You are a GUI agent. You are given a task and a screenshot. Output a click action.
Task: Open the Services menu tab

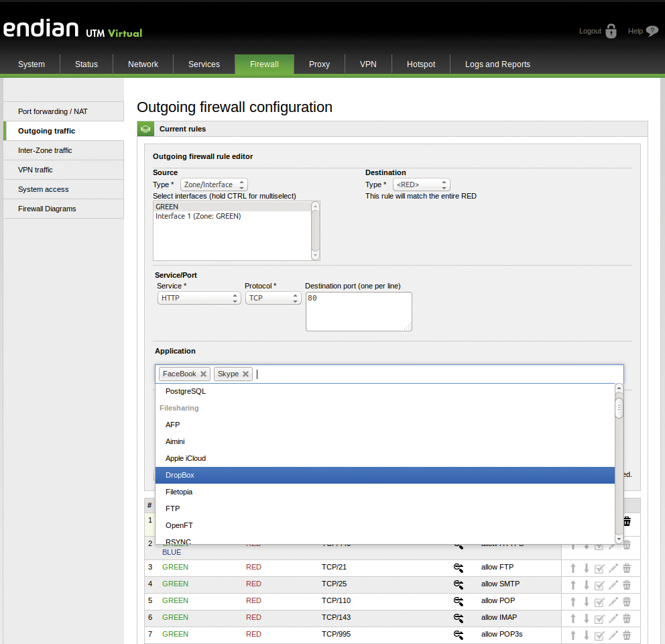click(x=204, y=64)
